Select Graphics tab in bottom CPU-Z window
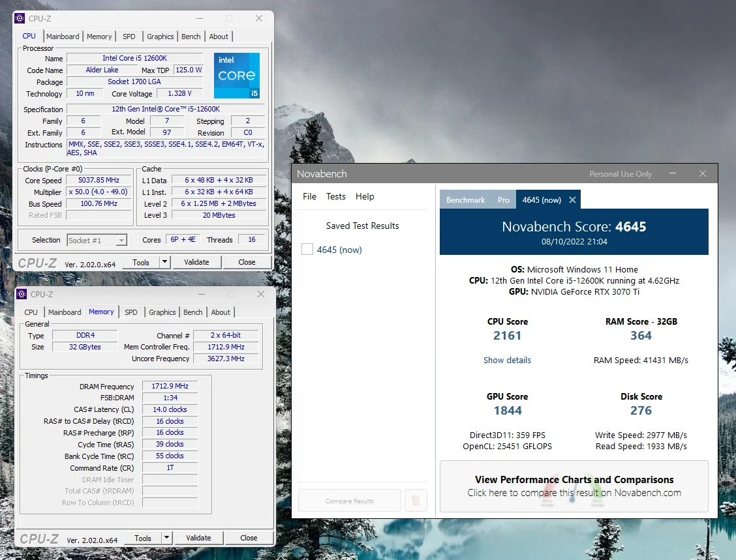Viewport: 736px width, 560px height. tap(162, 312)
